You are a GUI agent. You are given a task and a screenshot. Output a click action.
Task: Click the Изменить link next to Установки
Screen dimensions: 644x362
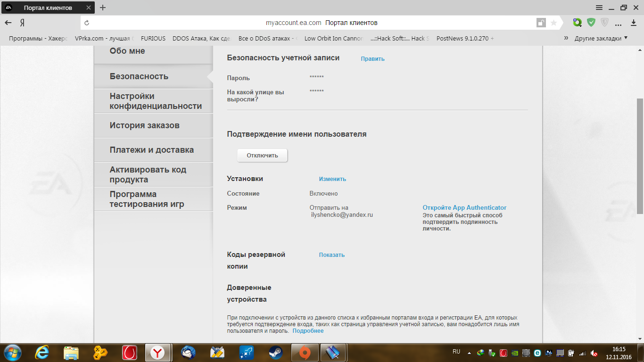333,179
